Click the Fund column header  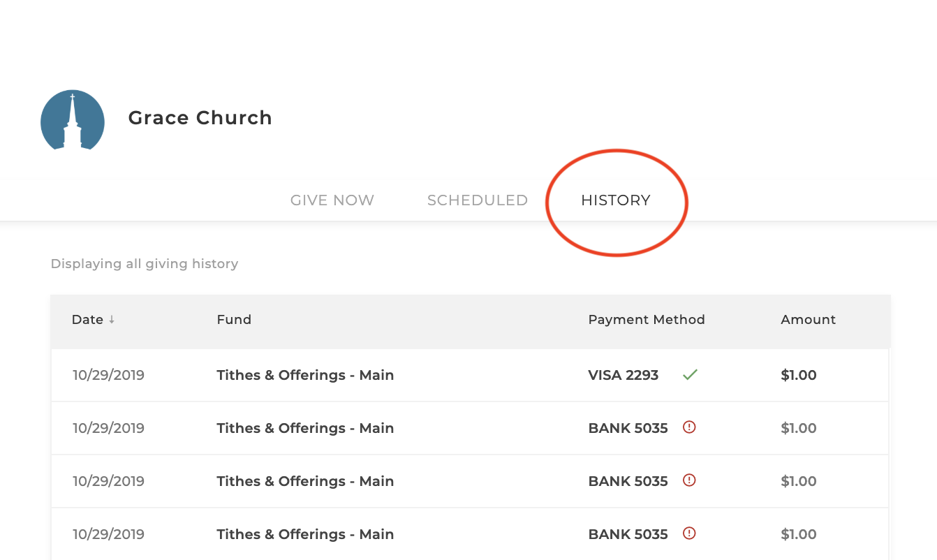click(234, 320)
